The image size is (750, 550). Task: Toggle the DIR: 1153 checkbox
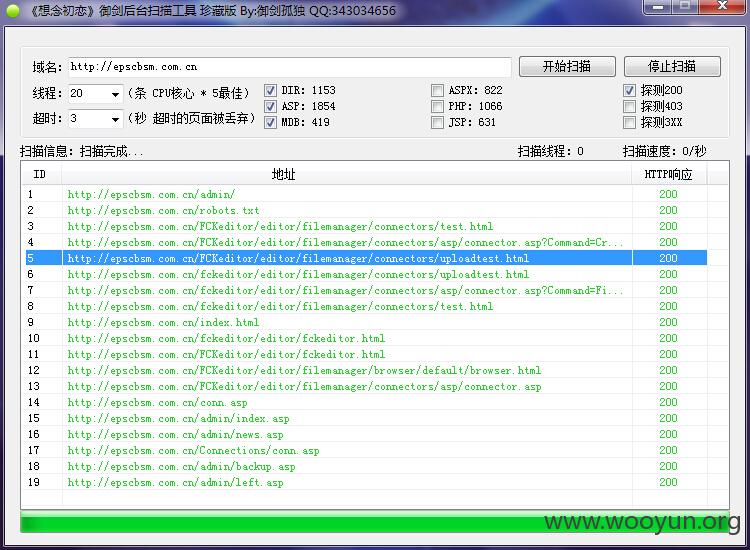point(270,90)
